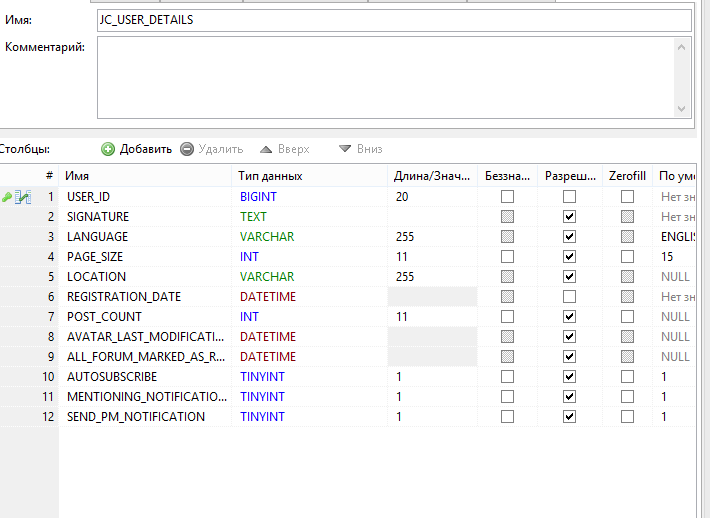Select the MENTIONING_NOTIFICATIO... column name

click(147, 397)
